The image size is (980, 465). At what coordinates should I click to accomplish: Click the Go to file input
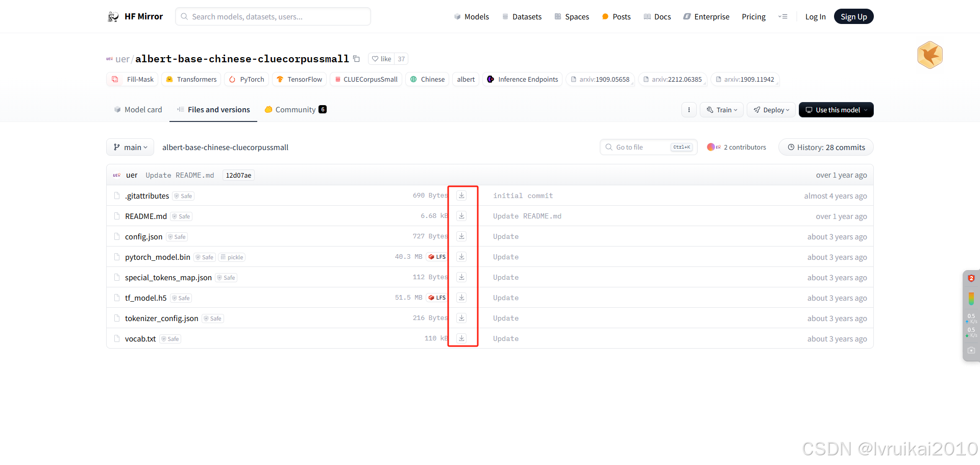(648, 147)
